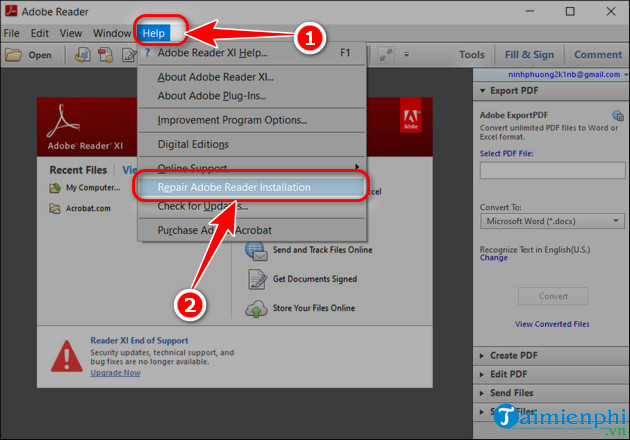Click the Create PDF online toolbar icon

[106, 55]
